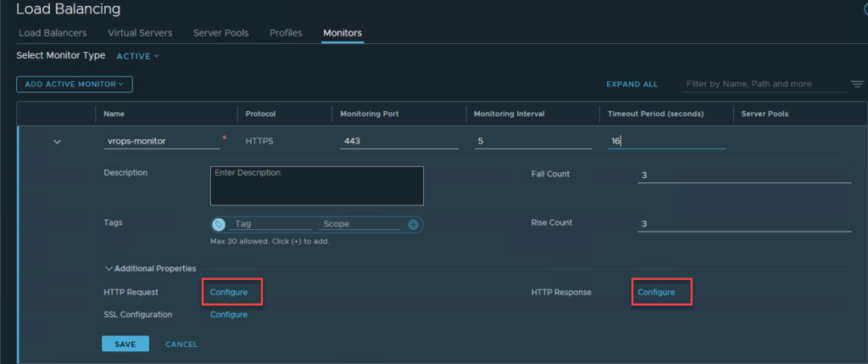868x364 pixels.
Task: Click the Enter Description text box
Action: point(316,185)
